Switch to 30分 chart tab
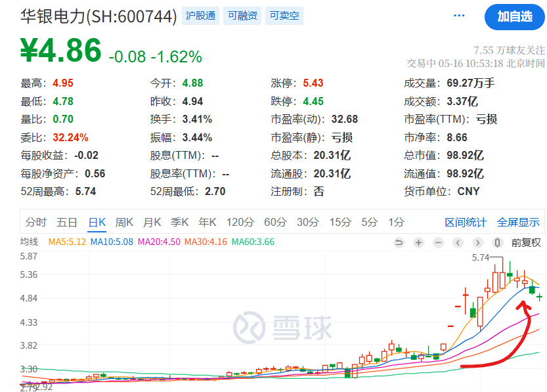This screenshot has height=392, width=547. 308,222
